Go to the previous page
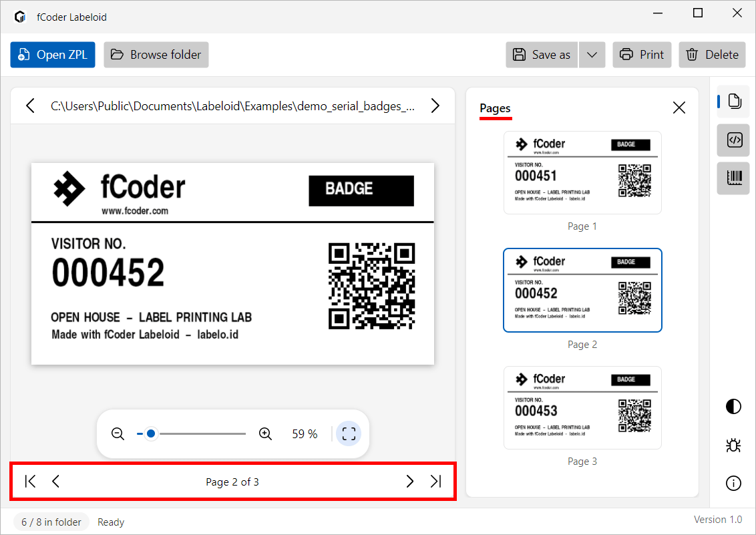This screenshot has width=756, height=535. point(55,481)
